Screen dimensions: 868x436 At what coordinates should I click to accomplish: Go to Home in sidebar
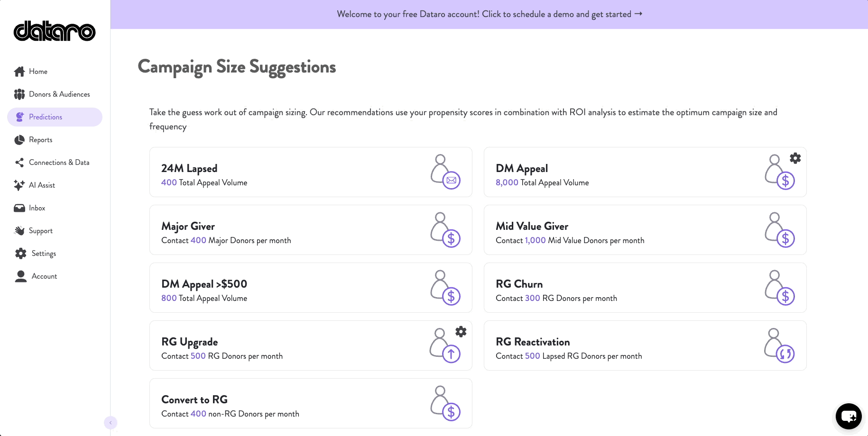pyautogui.click(x=38, y=72)
